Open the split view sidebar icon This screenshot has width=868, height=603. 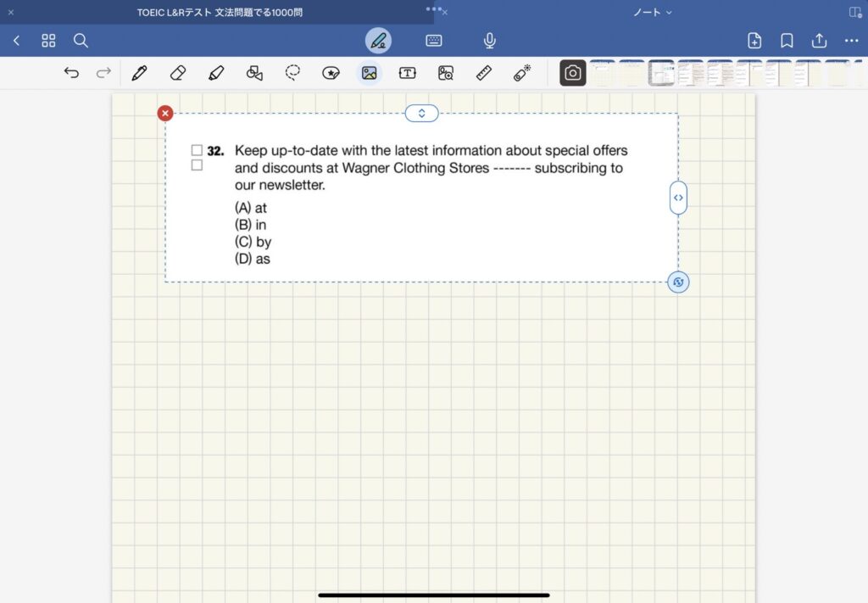click(x=854, y=12)
